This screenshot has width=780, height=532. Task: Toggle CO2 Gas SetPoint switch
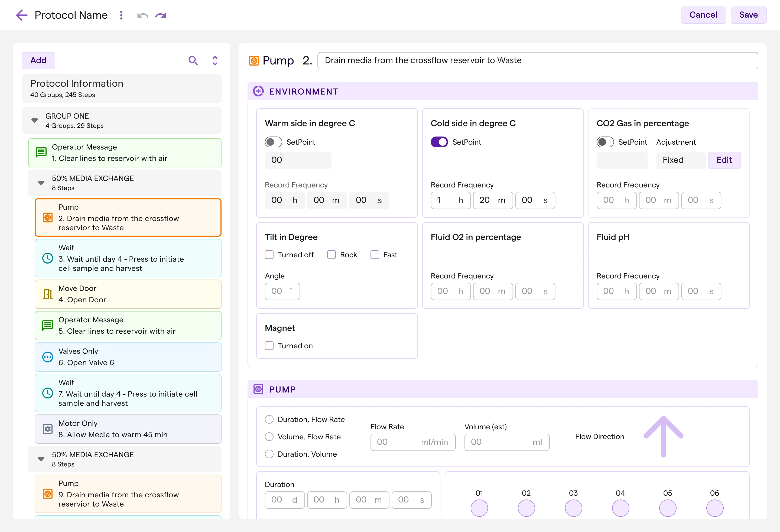605,142
